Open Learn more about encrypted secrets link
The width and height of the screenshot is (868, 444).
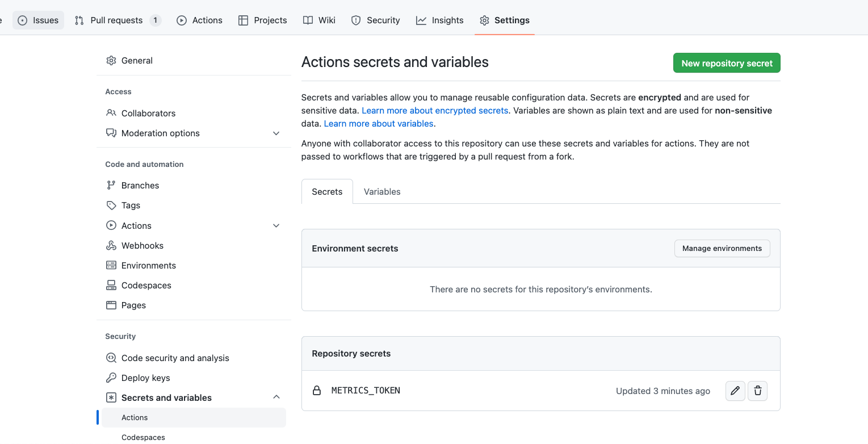[435, 111]
